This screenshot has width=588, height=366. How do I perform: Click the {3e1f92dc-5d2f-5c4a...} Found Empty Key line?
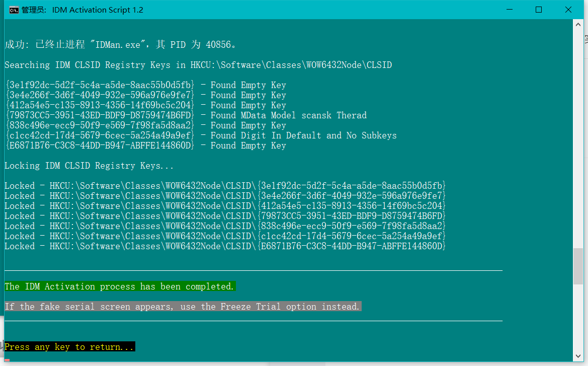(146, 85)
